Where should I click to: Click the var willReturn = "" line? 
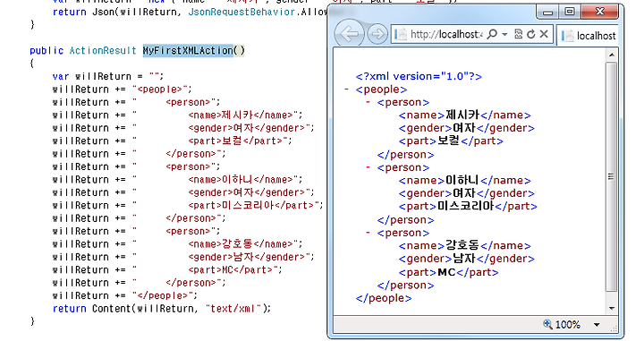click(x=108, y=76)
